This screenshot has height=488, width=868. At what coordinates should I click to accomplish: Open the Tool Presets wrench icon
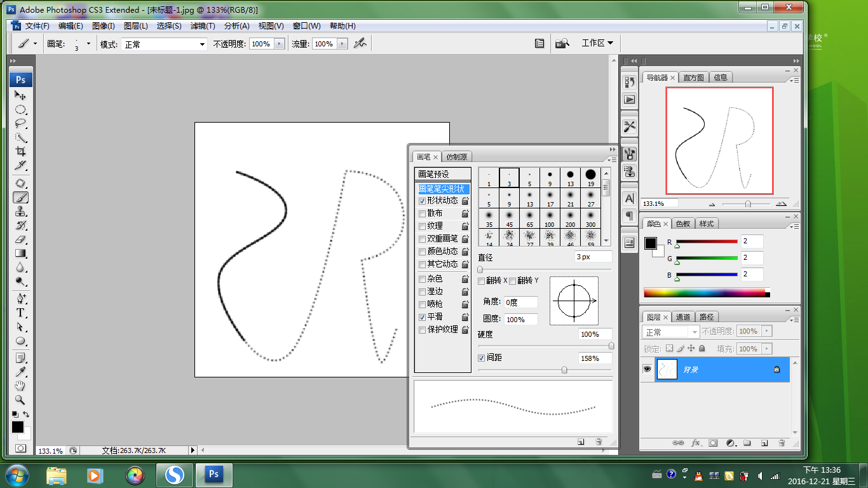pos(629,126)
